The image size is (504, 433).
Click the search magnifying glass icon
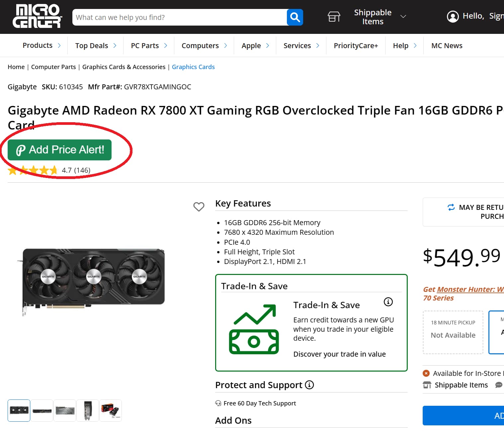click(x=294, y=17)
